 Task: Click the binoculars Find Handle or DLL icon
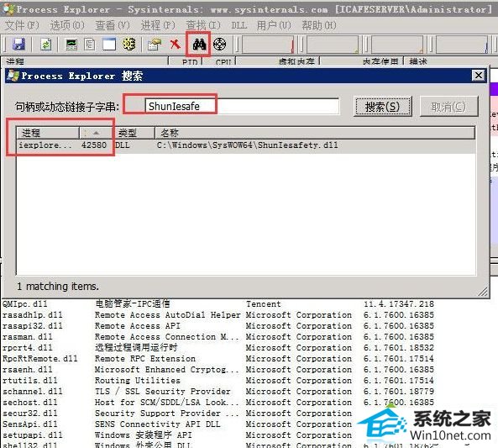point(200,44)
